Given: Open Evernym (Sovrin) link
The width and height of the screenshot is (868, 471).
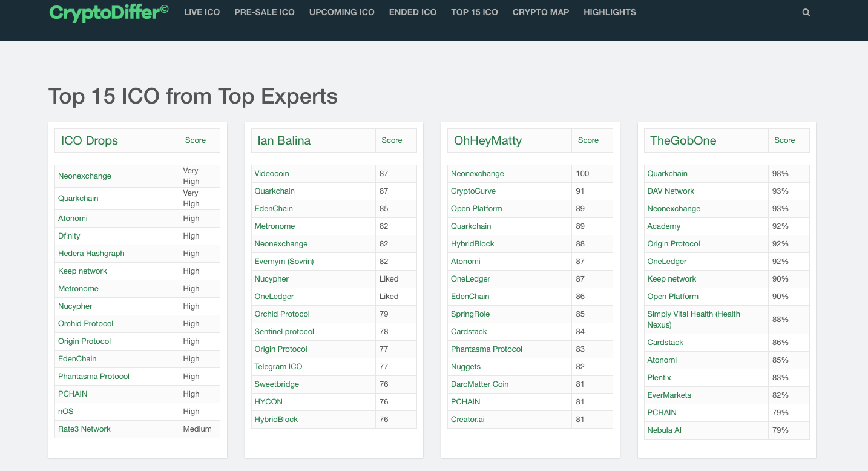Looking at the screenshot, I should click(x=284, y=262).
